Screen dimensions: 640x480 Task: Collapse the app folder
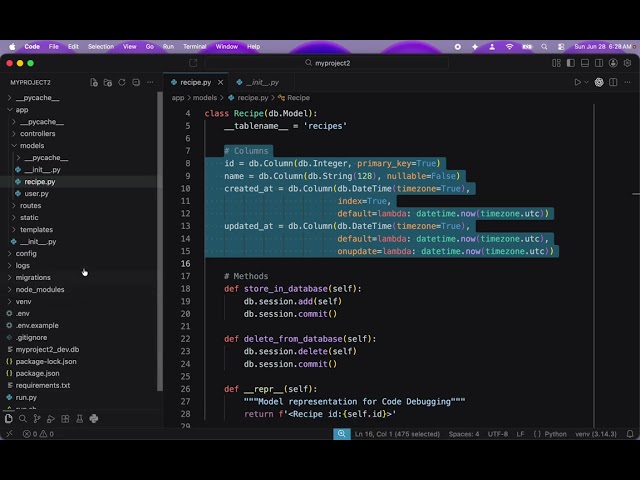pyautogui.click(x=22, y=110)
